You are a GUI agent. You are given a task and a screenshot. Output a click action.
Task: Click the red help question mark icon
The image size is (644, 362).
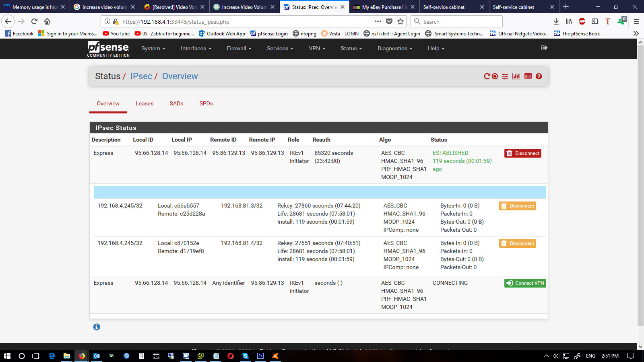tap(539, 76)
